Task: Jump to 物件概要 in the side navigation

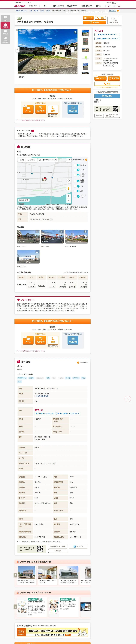Action: point(5,32)
